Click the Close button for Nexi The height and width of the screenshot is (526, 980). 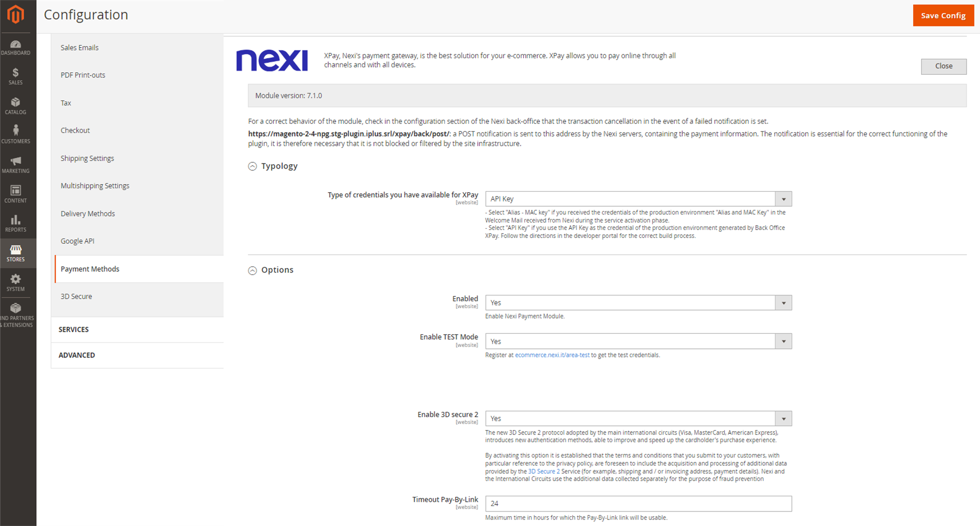pyautogui.click(x=944, y=66)
